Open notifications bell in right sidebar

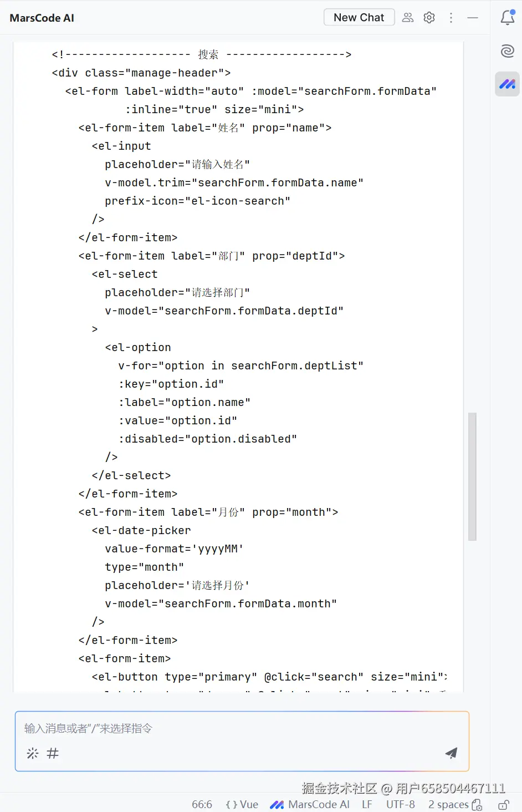click(x=508, y=18)
